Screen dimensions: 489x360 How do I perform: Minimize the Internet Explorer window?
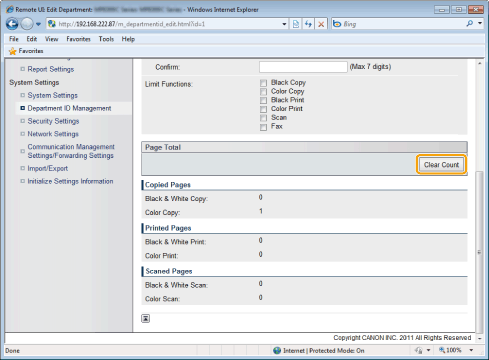coord(442,10)
